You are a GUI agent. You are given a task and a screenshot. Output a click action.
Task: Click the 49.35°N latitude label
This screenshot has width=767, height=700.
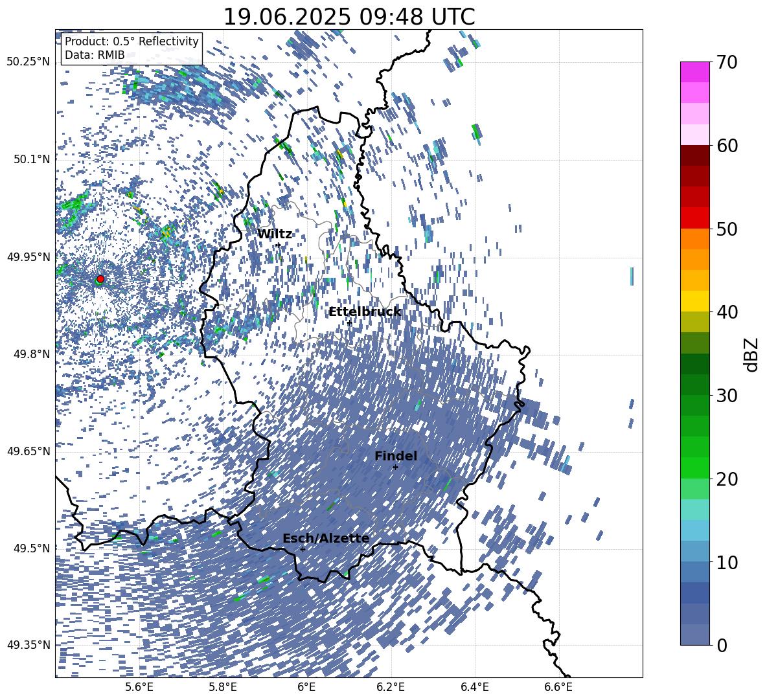29,645
